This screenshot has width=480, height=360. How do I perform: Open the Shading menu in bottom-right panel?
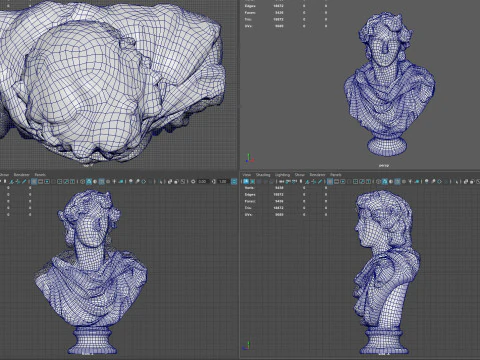coord(263,175)
